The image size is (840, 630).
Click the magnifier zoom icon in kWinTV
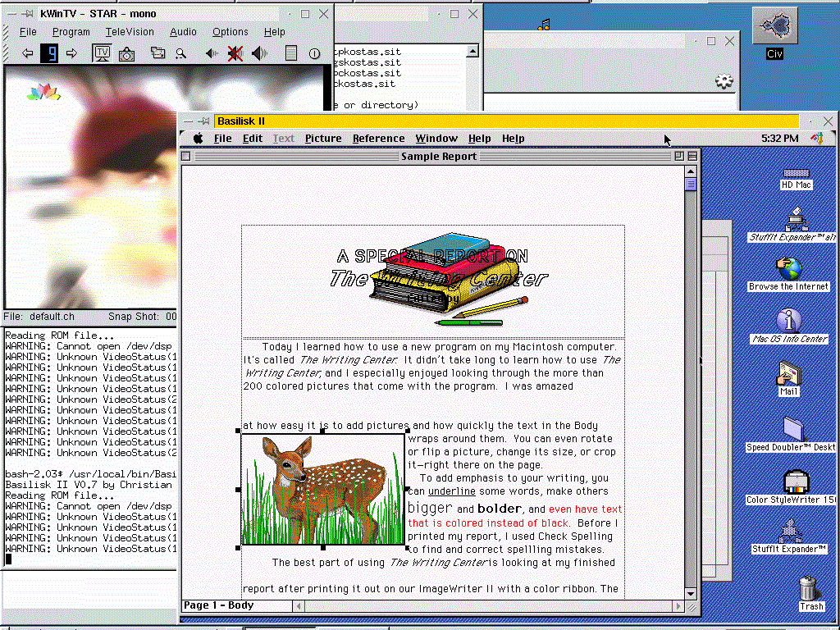point(181,53)
